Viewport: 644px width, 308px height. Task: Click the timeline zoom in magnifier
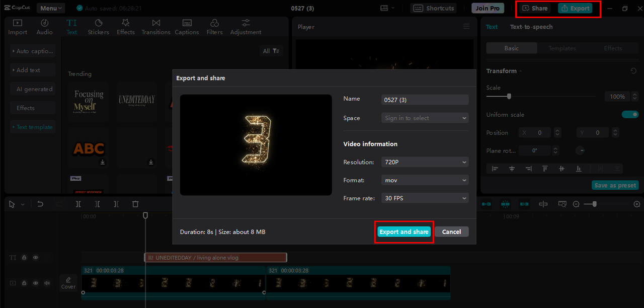click(x=636, y=204)
